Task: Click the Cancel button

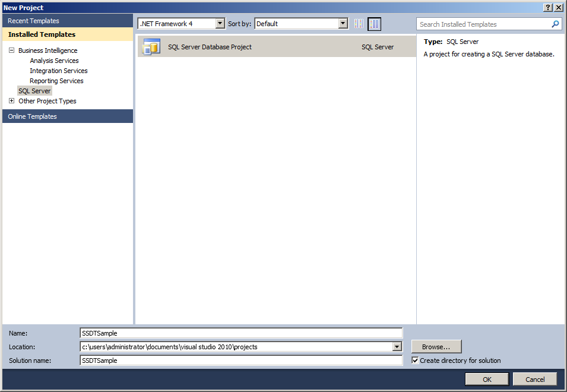Action: [534, 379]
